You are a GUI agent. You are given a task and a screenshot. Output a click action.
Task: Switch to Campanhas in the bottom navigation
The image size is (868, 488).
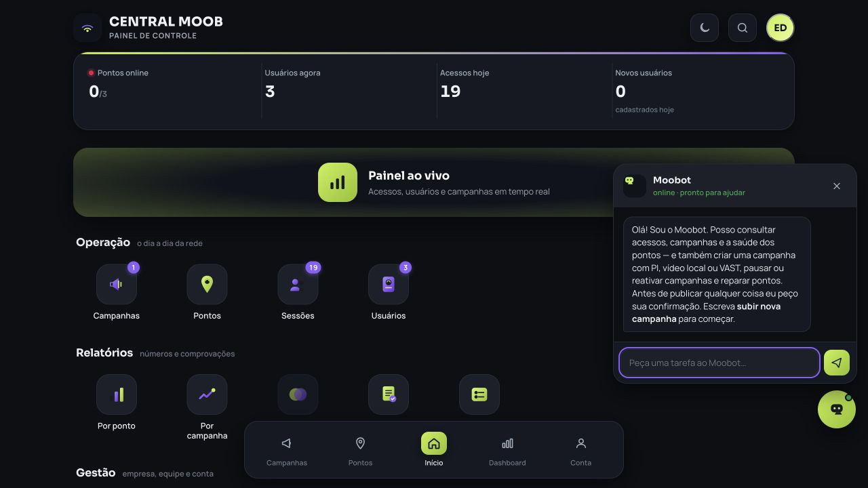tap(287, 450)
